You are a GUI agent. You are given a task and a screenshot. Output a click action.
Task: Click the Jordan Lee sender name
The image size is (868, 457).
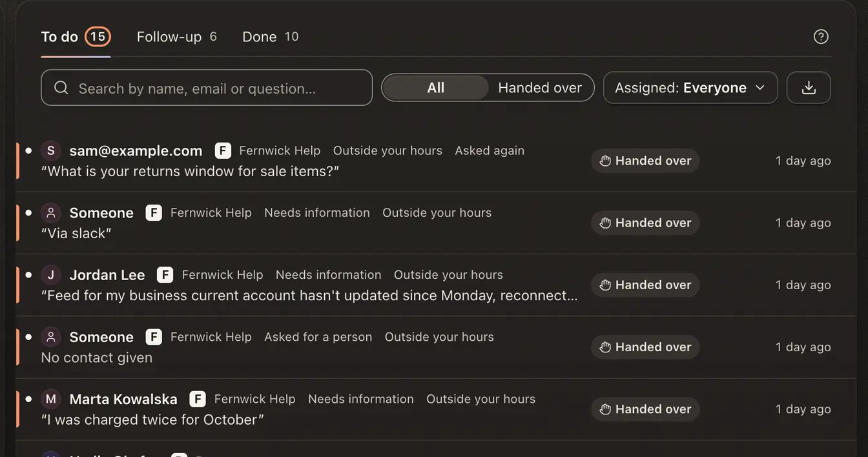(107, 275)
